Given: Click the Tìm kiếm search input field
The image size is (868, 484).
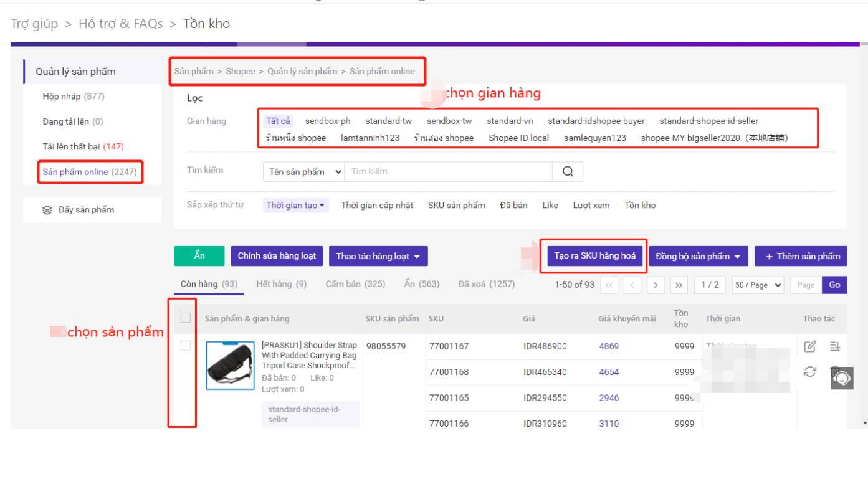Looking at the screenshot, I should [448, 171].
